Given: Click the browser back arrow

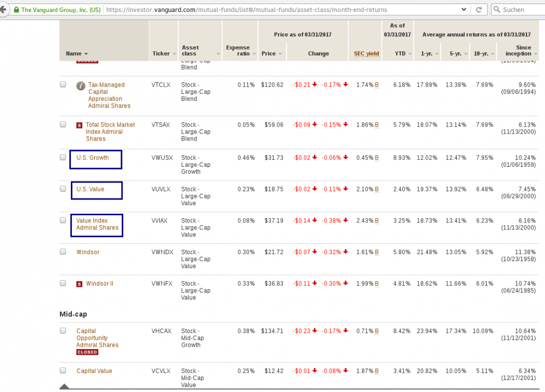Looking at the screenshot, I should pos(4,10).
